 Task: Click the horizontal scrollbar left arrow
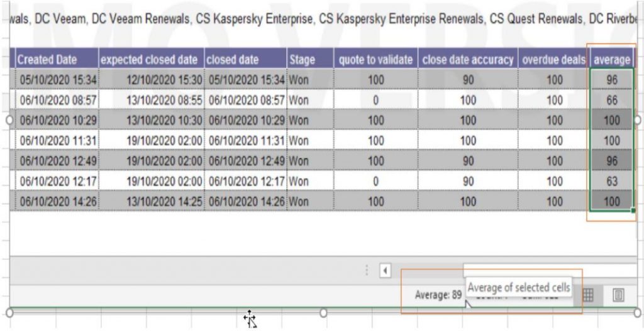pos(386,271)
